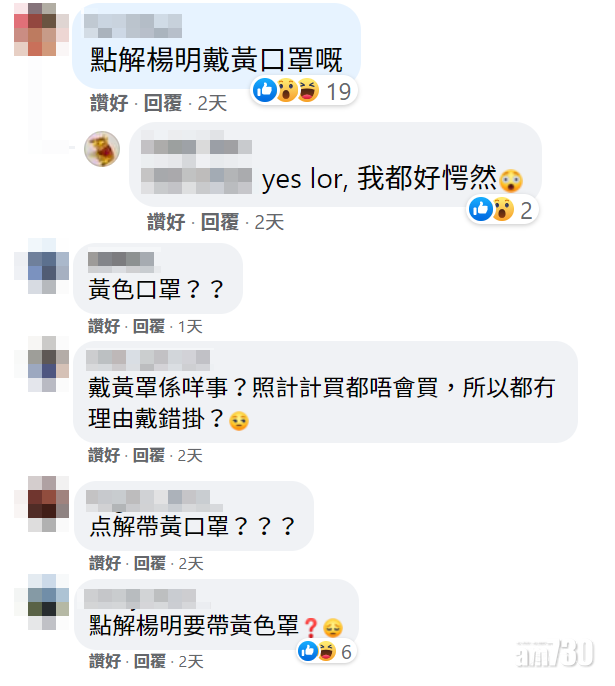Open the 2天 timestamp under the bottom comment
Screen dimensions: 615x686
pos(191,662)
